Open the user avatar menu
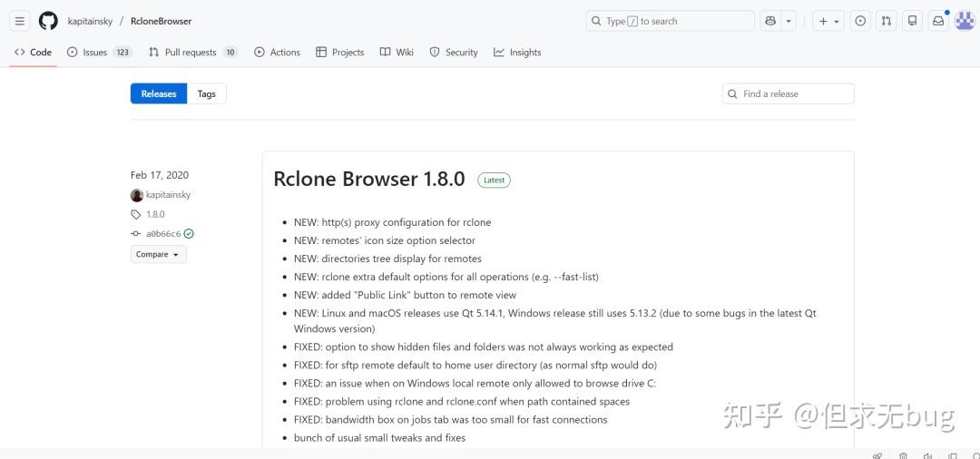 [x=965, y=21]
